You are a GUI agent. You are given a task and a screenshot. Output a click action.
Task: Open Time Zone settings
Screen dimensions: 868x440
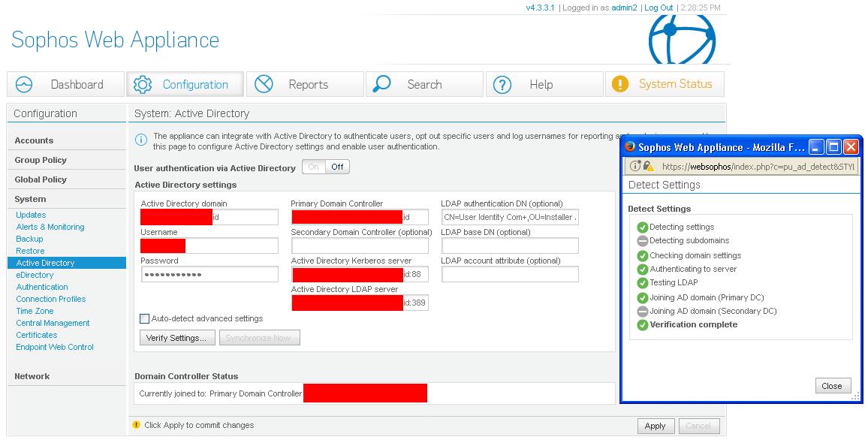tap(35, 311)
